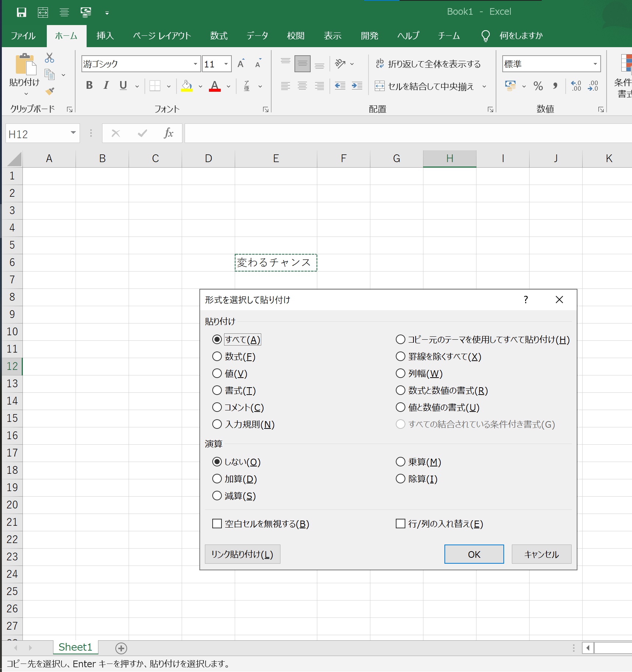
Task: Select the 書式(T) radio button
Action: [217, 390]
